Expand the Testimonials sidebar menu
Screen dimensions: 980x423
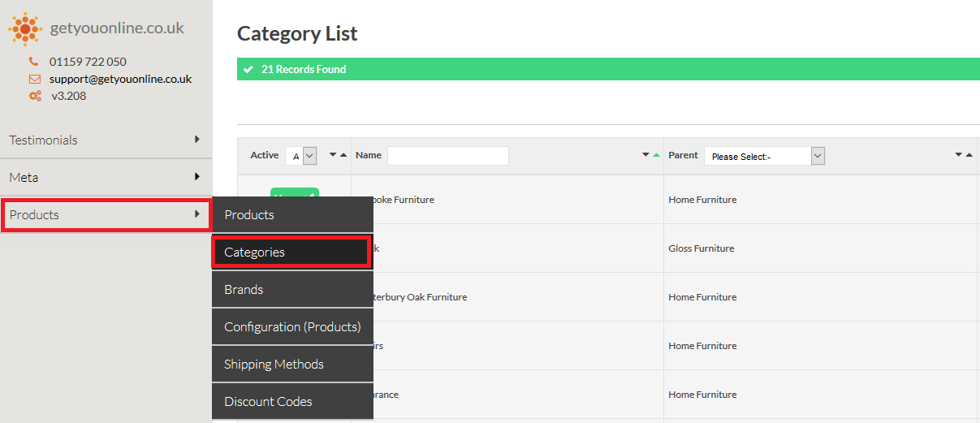(106, 140)
